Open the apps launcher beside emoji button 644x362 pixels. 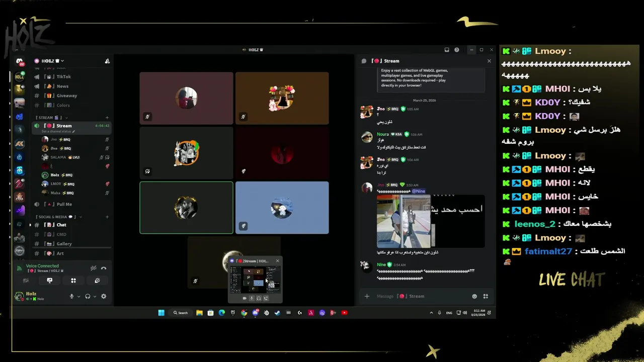486,296
